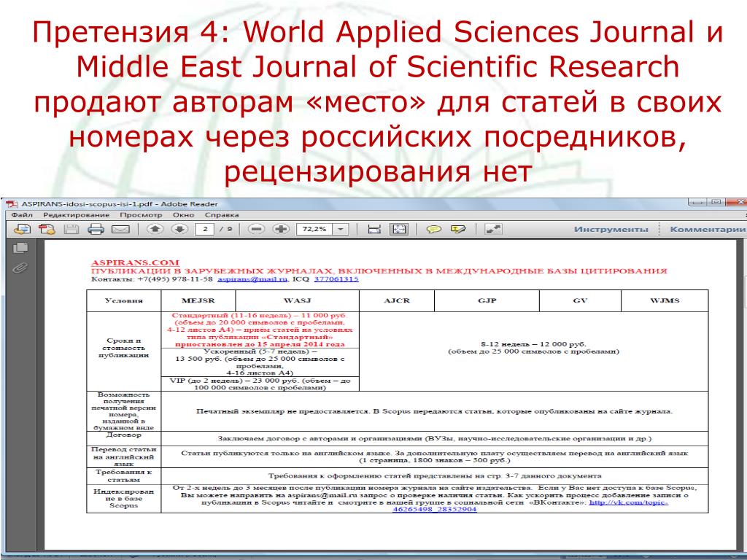Image resolution: width=747 pixels, height=560 pixels.
Task: Open the Инструменты pane
Action: pyautogui.click(x=611, y=229)
